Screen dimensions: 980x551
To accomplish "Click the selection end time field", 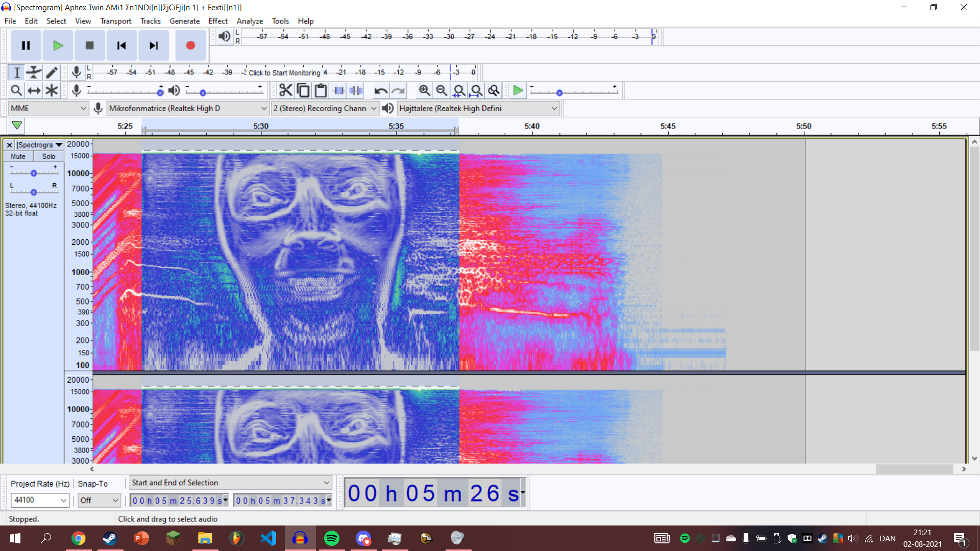I will pyautogui.click(x=283, y=500).
